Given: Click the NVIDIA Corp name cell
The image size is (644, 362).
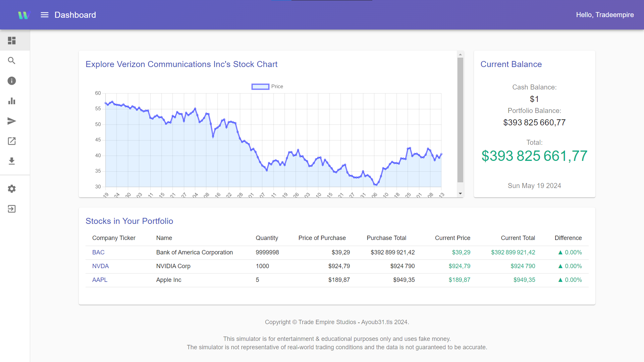Looking at the screenshot, I should tap(173, 266).
